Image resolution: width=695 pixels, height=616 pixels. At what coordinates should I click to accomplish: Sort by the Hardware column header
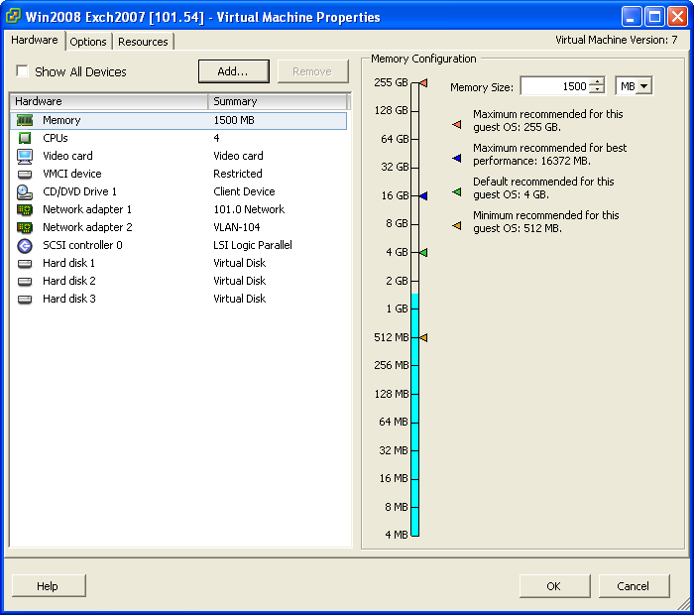tap(109, 101)
